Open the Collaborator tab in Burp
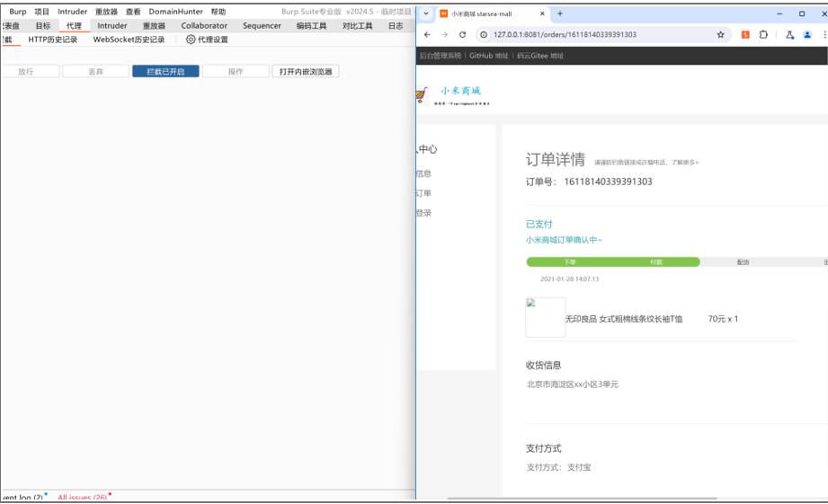 (x=204, y=26)
